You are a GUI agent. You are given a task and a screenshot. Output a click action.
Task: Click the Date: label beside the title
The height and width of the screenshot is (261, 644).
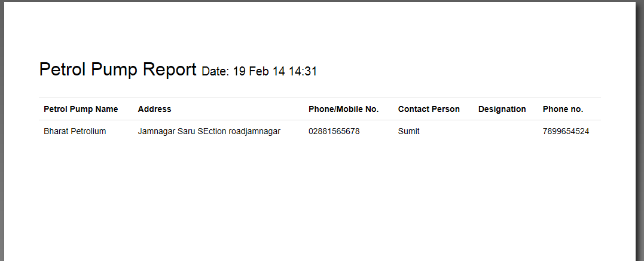tap(216, 71)
